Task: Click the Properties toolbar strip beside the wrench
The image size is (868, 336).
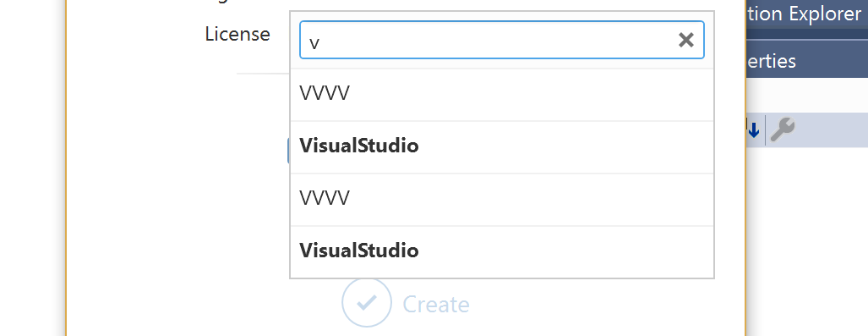Action: click(x=832, y=129)
